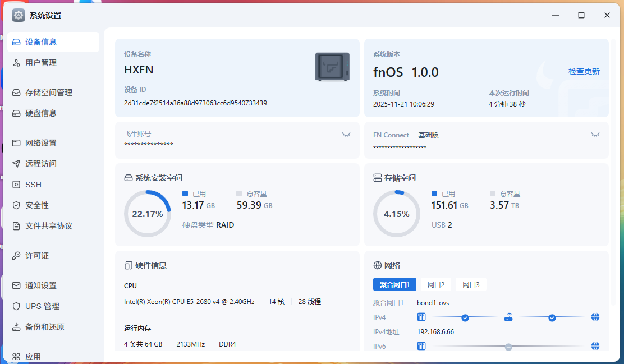This screenshot has width=624, height=364.
Task: Click the 文件共享协议 document icon
Action: (x=16, y=226)
